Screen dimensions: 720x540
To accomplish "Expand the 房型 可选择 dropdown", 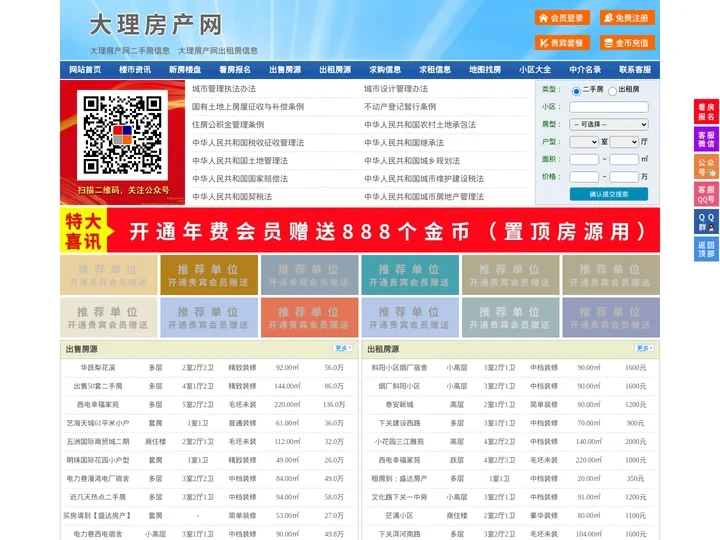I will (609, 124).
